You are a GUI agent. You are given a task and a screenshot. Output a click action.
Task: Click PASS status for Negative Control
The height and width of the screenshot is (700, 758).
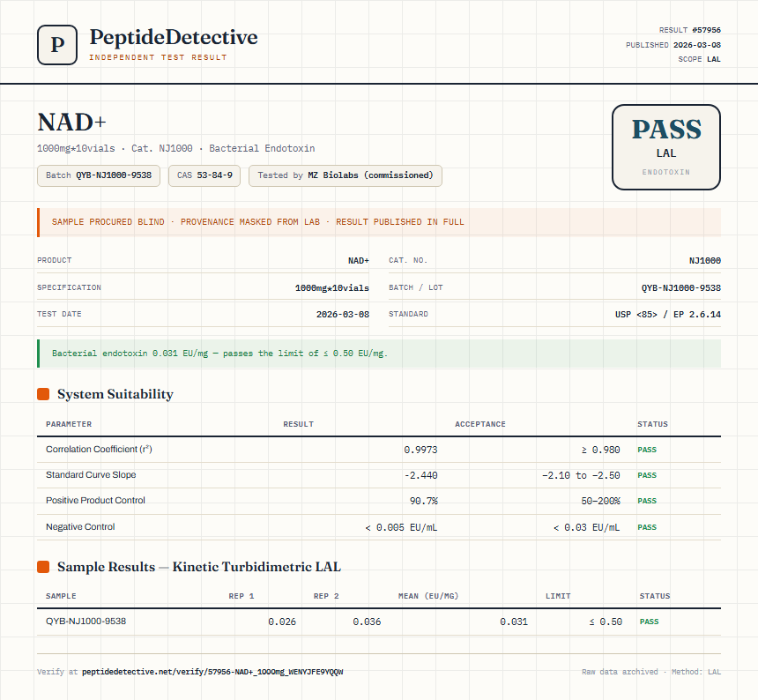(647, 527)
